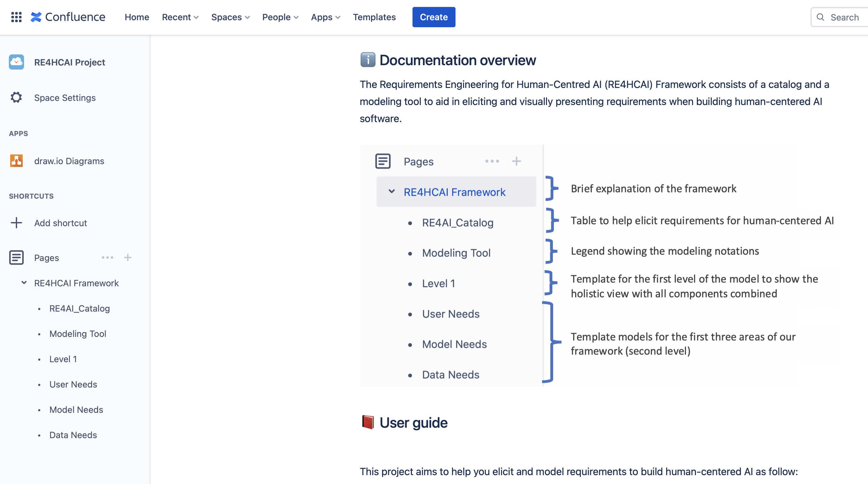Open the app switcher grid icon
This screenshot has width=868, height=484.
[x=16, y=17]
